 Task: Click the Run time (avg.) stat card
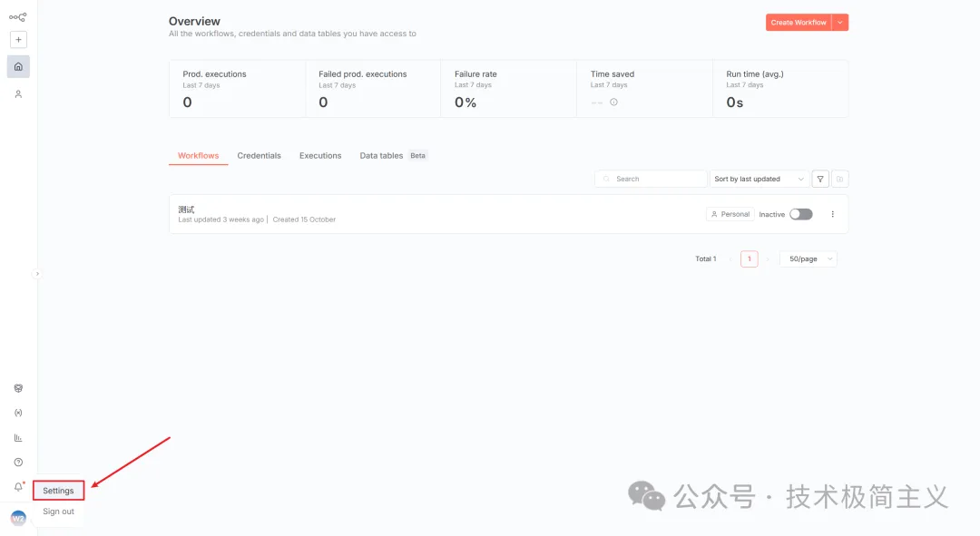point(780,89)
